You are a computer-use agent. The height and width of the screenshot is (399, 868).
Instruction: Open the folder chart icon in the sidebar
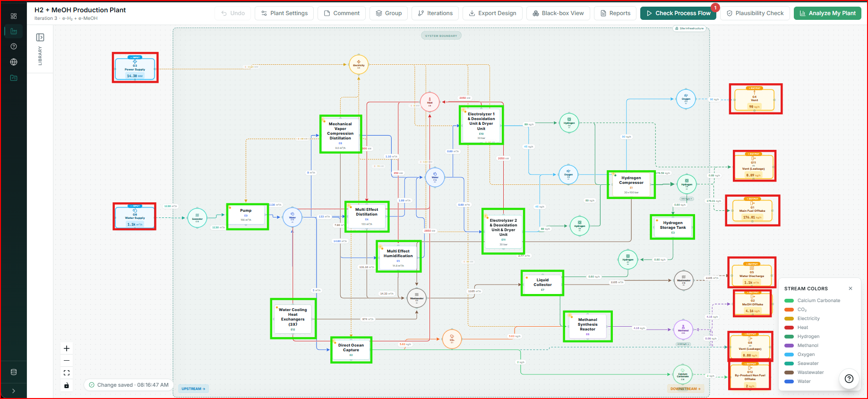coord(14,78)
